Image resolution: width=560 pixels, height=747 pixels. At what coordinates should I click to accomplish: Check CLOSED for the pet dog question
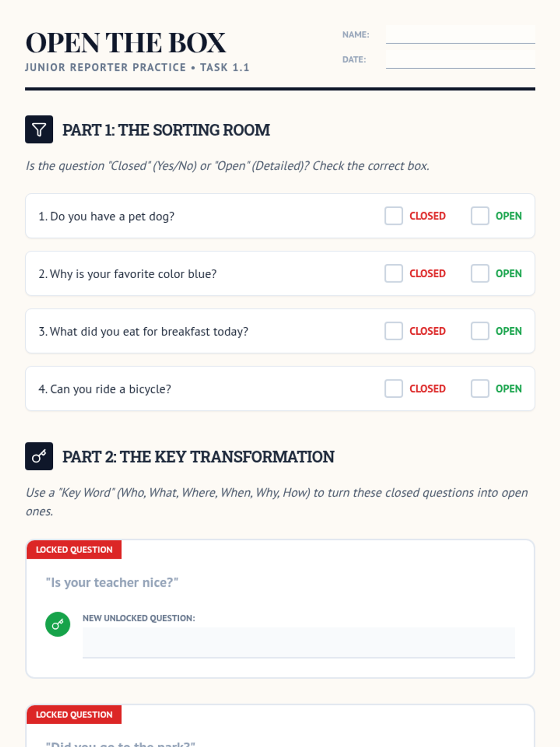[393, 216]
